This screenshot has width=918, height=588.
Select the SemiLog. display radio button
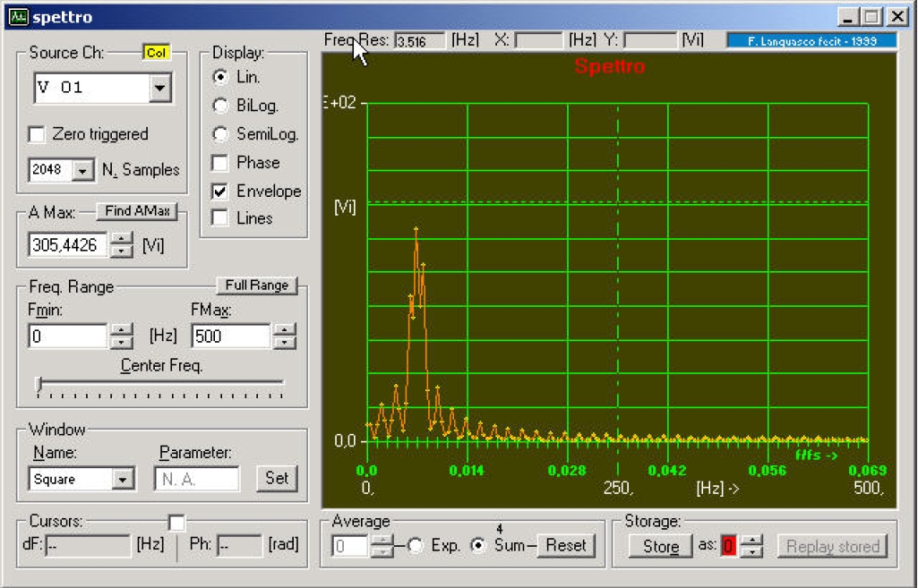220,134
